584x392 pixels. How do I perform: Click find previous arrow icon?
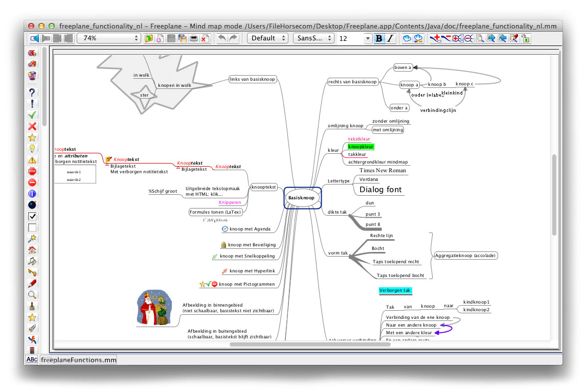point(502,38)
